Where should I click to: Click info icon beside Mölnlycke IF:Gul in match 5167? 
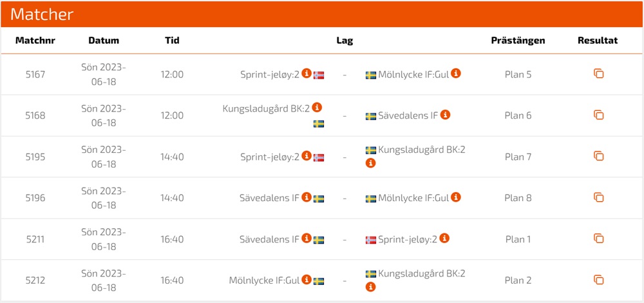tap(456, 73)
